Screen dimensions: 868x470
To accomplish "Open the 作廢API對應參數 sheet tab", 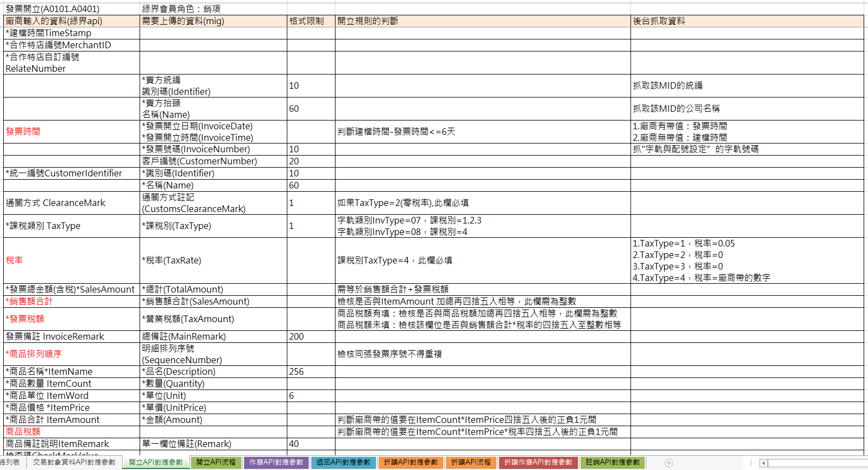I will pyautogui.click(x=276, y=462).
